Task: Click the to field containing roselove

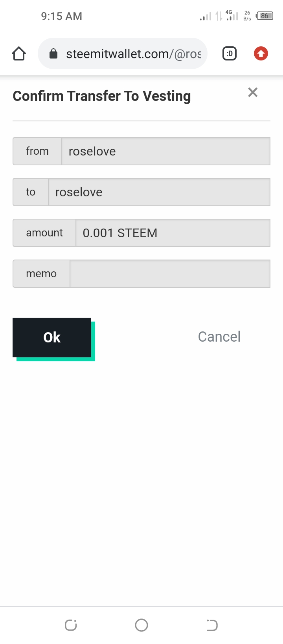Action: [159, 192]
